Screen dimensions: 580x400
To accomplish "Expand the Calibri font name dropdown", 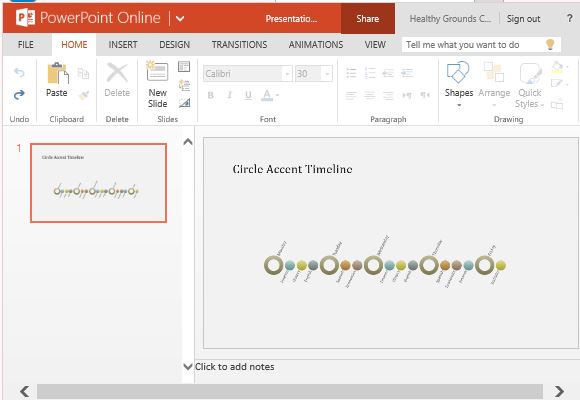I will [287, 74].
